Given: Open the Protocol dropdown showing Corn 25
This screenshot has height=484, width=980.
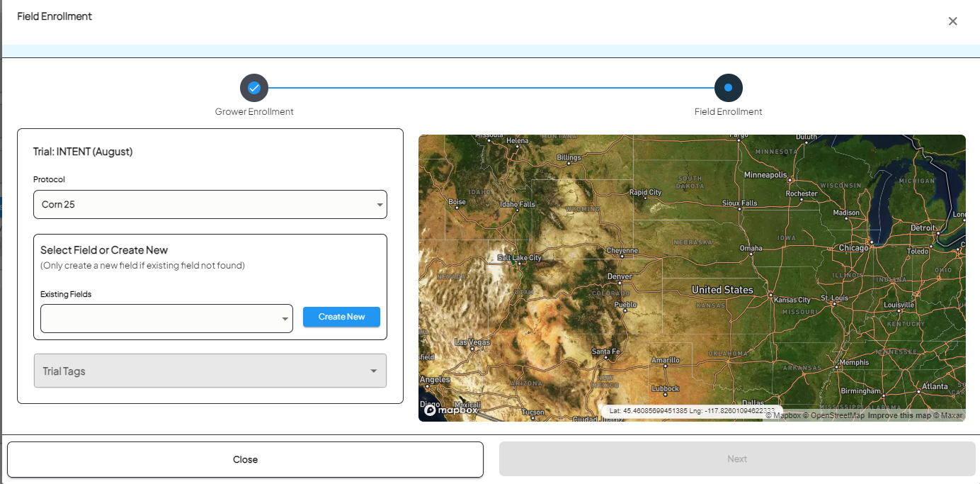Looking at the screenshot, I should [x=210, y=205].
